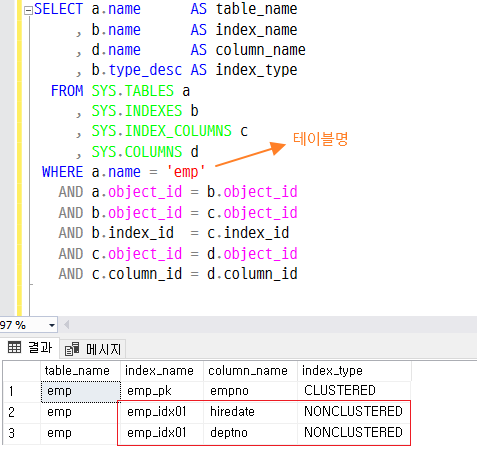Click the emp table_name cell in row 1
Image resolution: width=477 pixels, height=452 pixels.
[80, 391]
